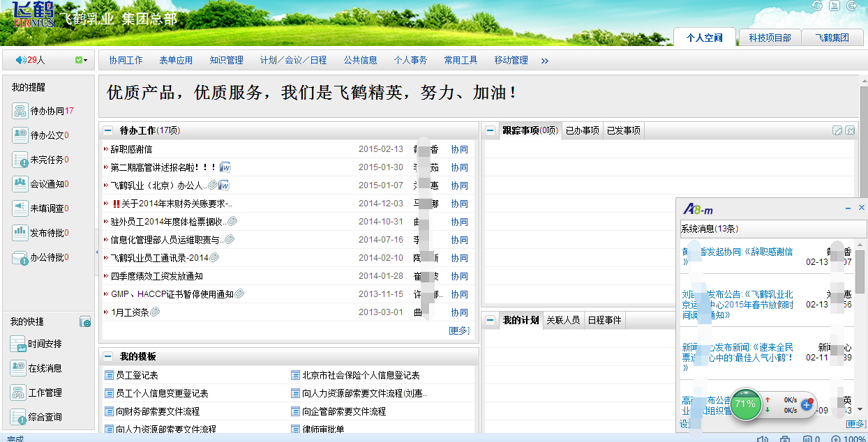Collapse the left sidebar with arrow handle
This screenshot has height=442, width=868.
pos(96,252)
